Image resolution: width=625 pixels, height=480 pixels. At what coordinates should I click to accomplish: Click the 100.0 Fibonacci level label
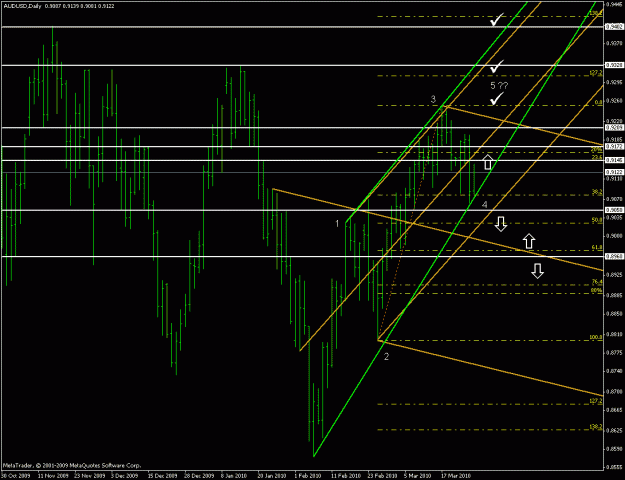596,337
